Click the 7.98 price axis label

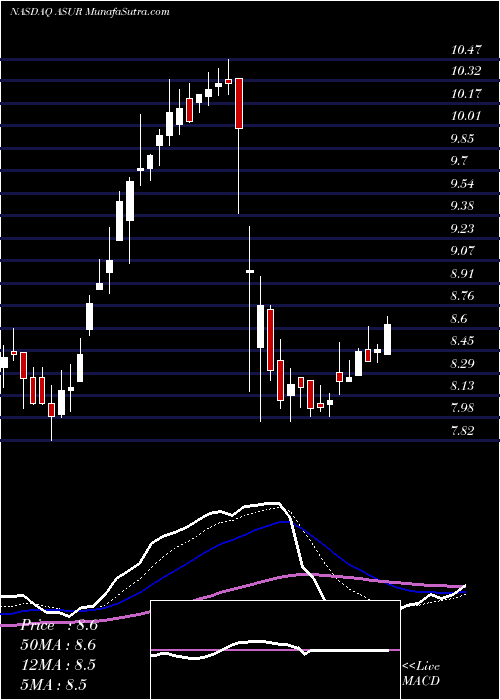[462, 408]
